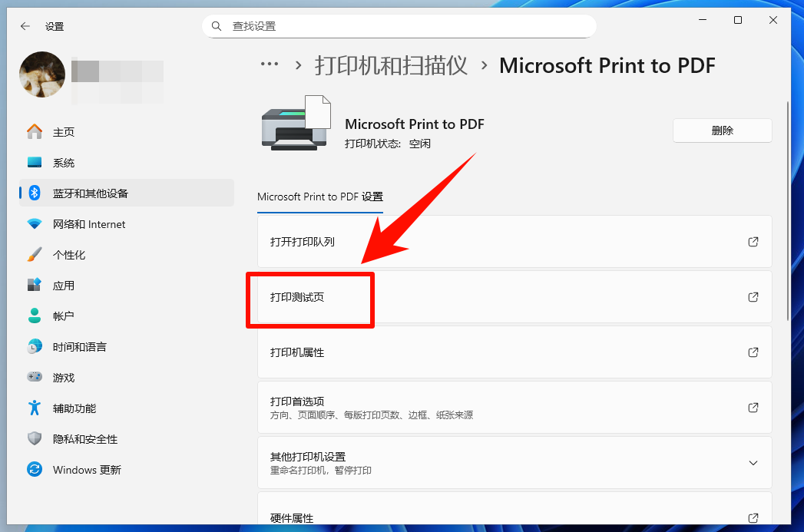Click the accessibility figure icon for 辅助功能
This screenshot has height=532, width=804.
coord(35,408)
